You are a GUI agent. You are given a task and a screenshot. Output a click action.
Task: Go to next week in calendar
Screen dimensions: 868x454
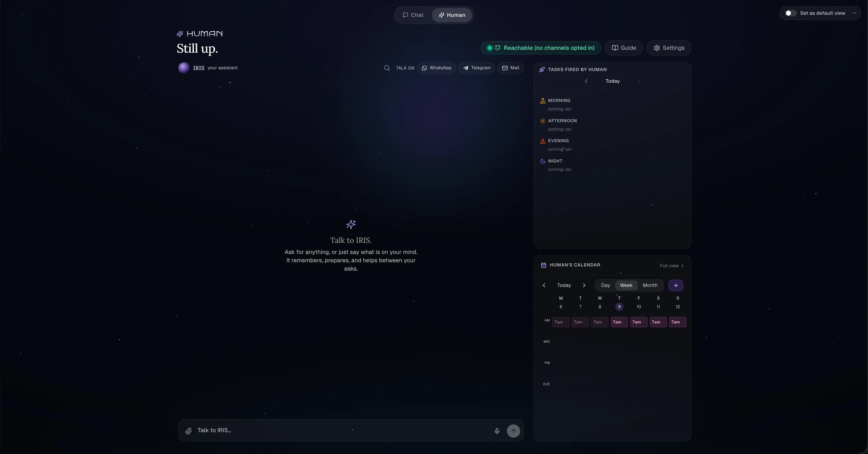click(x=584, y=285)
